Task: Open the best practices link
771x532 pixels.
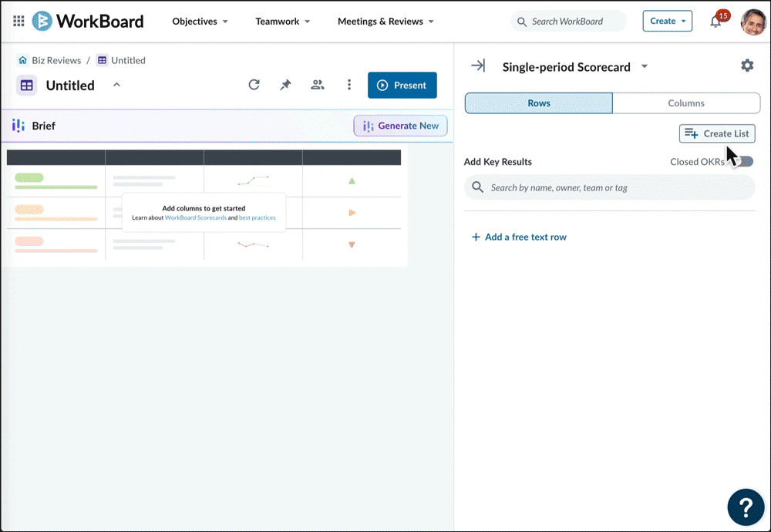Action: click(258, 217)
